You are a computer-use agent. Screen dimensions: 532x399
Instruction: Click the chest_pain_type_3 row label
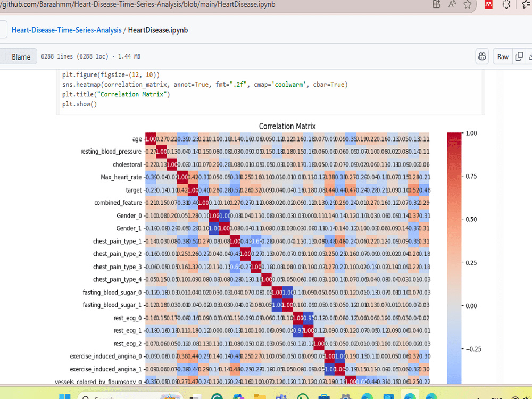[x=118, y=267]
